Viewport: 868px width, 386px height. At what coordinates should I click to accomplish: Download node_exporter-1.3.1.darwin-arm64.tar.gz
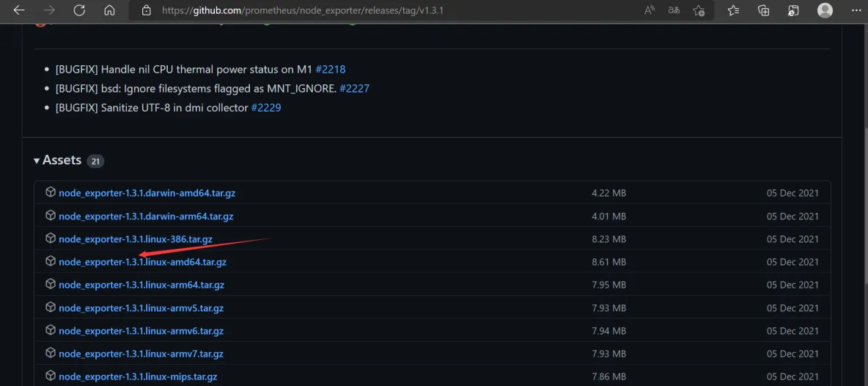tap(146, 216)
